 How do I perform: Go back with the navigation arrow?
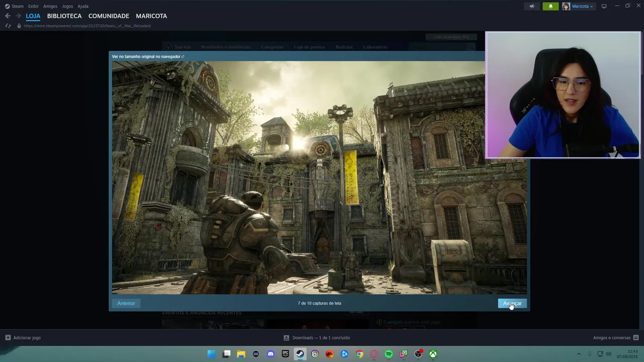point(8,16)
